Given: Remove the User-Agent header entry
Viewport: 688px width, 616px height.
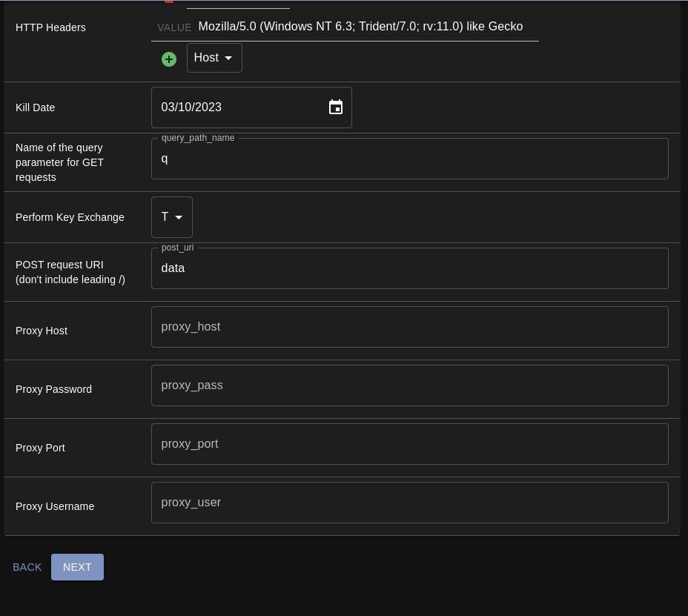Looking at the screenshot, I should click(168, 2).
